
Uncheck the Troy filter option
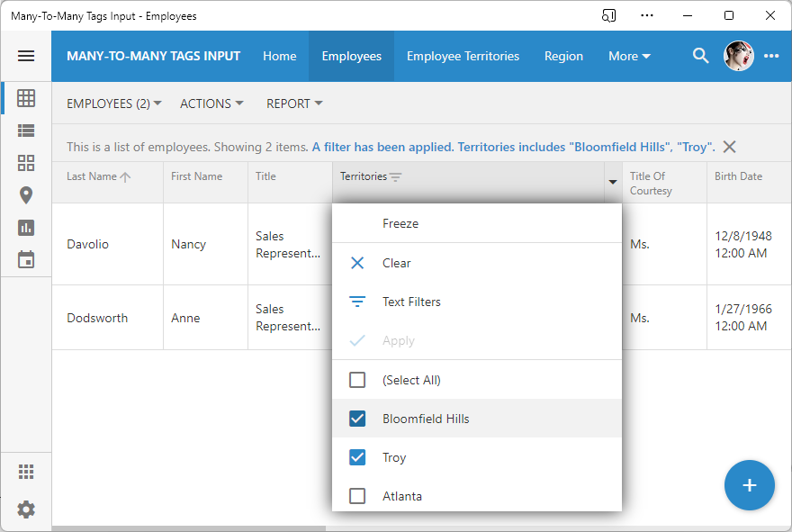pyautogui.click(x=357, y=457)
